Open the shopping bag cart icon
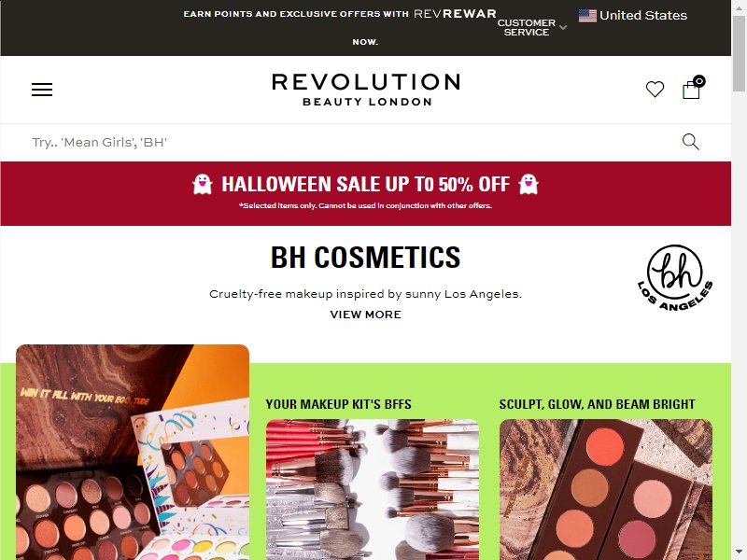This screenshot has height=560, width=747. [693, 88]
